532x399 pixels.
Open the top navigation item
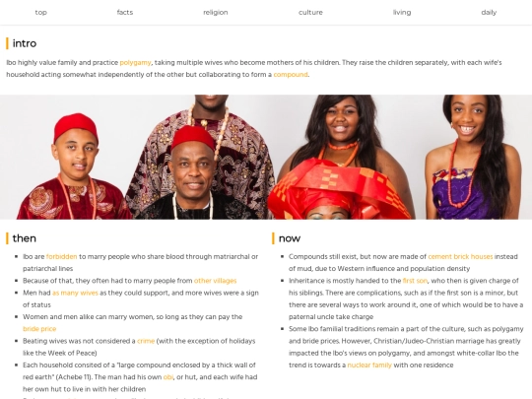pyautogui.click(x=40, y=12)
